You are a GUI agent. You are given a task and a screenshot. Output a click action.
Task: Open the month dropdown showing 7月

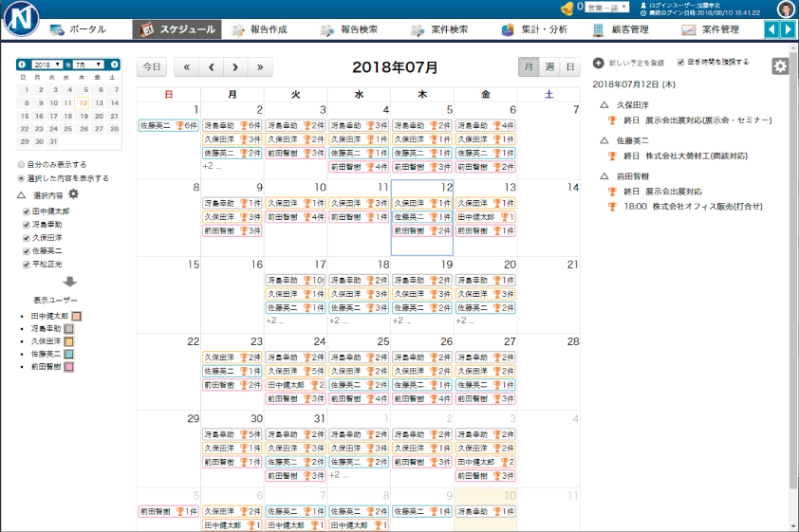point(88,64)
